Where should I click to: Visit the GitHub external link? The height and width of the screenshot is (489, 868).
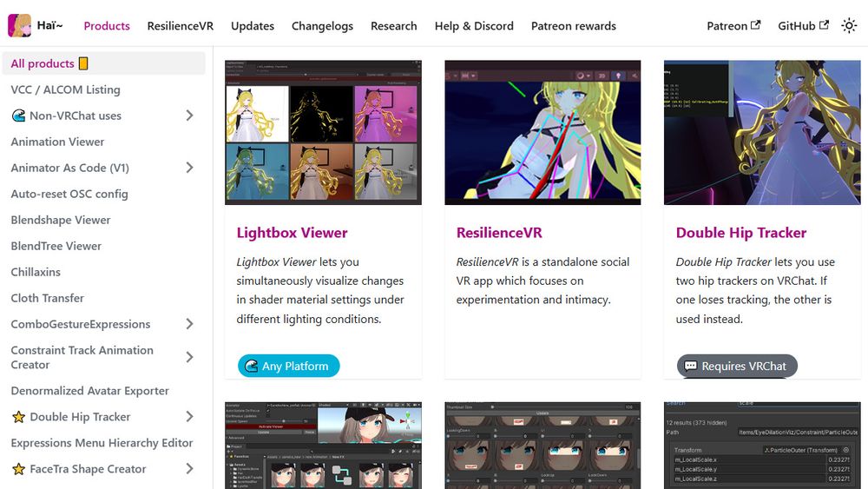coord(803,26)
